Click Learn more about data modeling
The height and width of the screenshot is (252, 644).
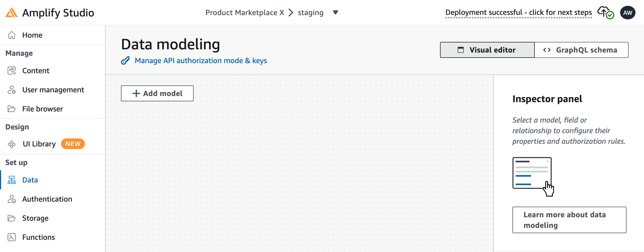tap(569, 220)
